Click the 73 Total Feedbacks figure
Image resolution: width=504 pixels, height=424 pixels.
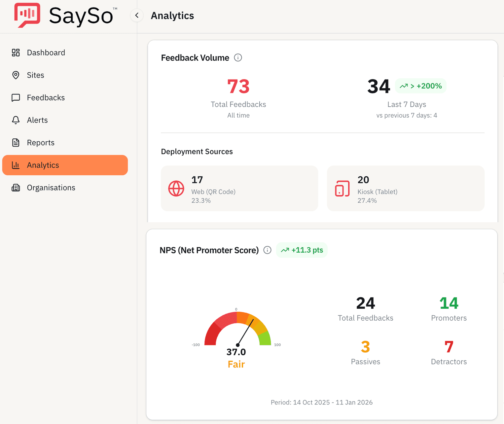238,87
